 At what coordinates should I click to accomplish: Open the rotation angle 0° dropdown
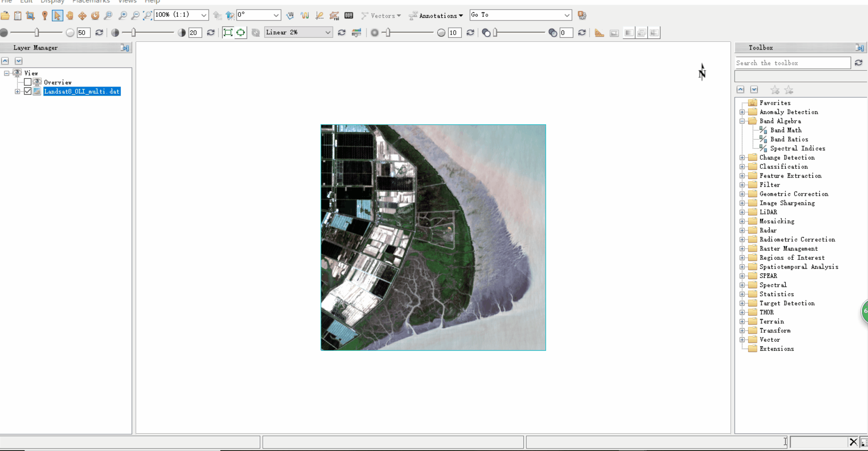tap(276, 15)
